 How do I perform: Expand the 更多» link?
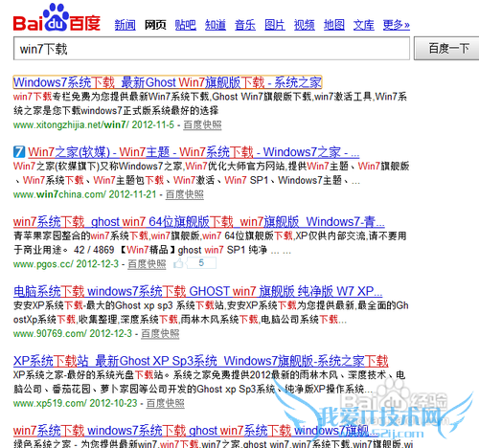tap(397, 25)
